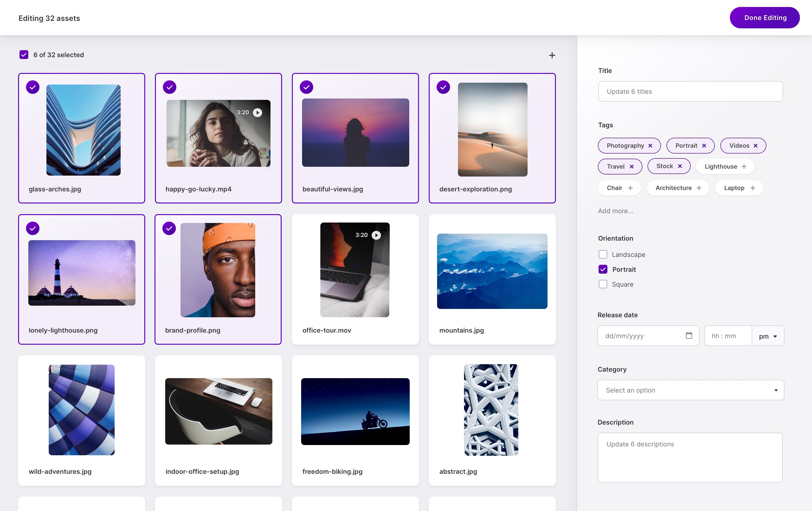
Task: Open the pm time period dropdown
Action: pos(768,335)
